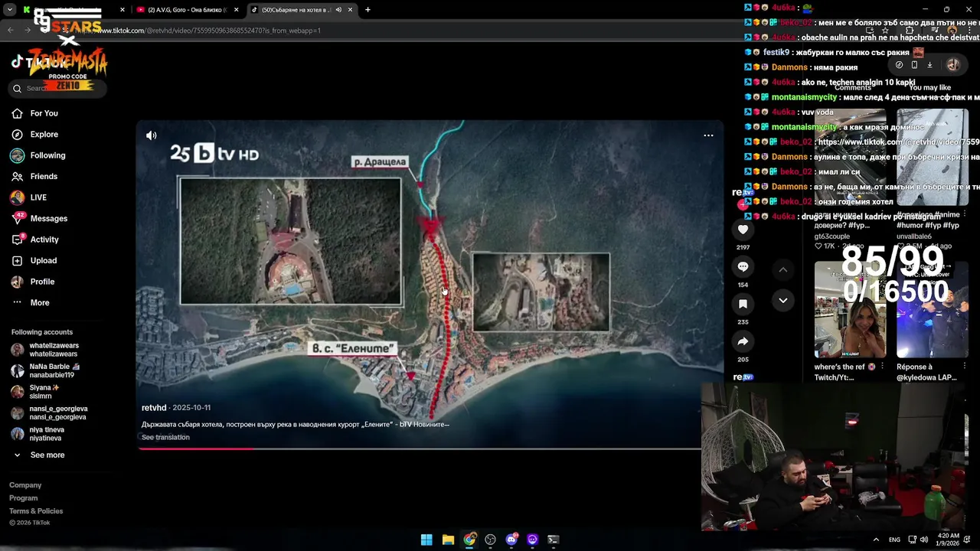Open the LIVE section
This screenshot has height=551, width=980.
point(29,197)
